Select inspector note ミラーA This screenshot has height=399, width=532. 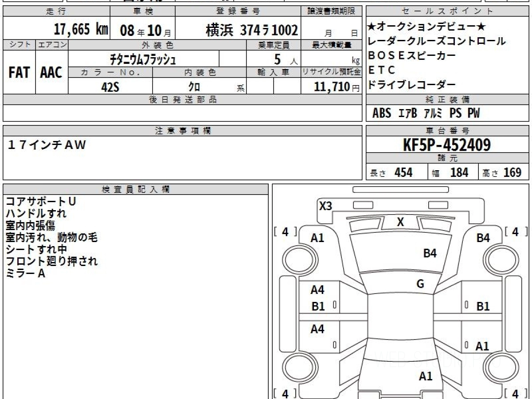(25, 273)
